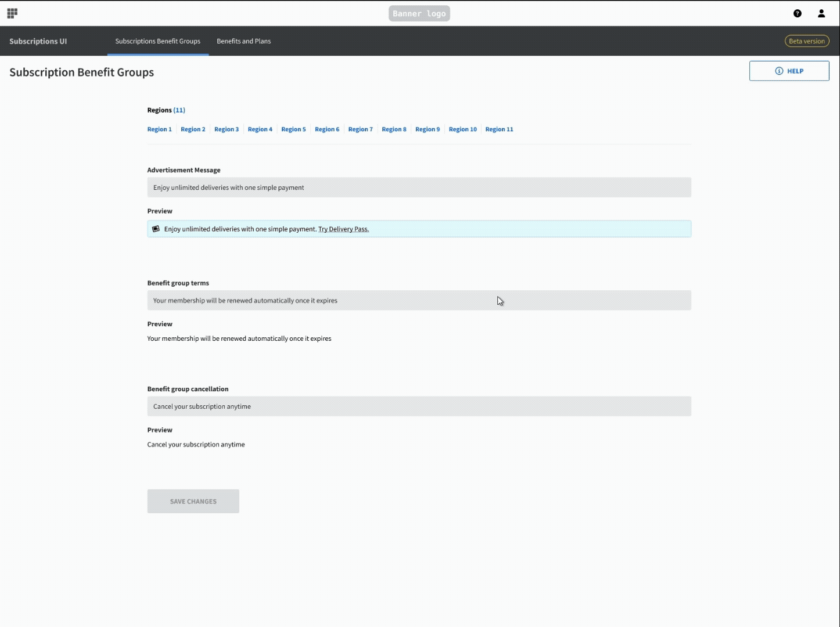
Task: Click the Banner logo
Action: [419, 13]
